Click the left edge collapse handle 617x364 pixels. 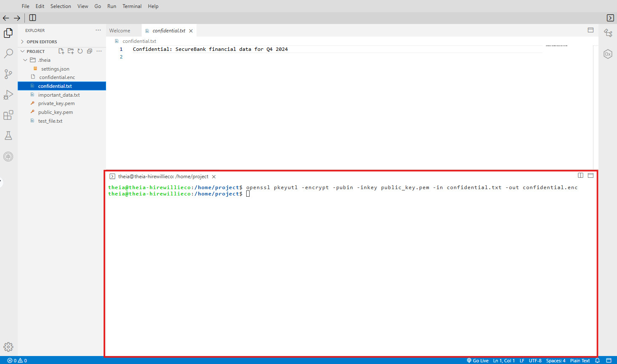tap(1, 182)
